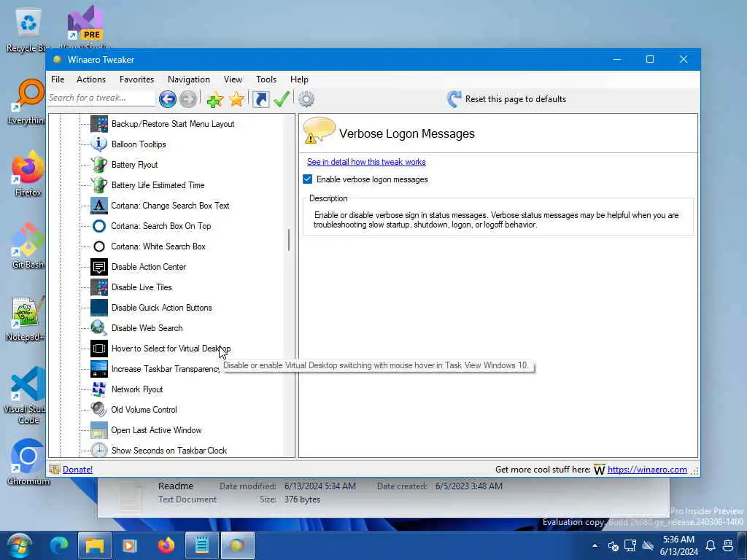Click the Recycle Bin desktop icon
This screenshot has width=747, height=560.
tap(28, 31)
